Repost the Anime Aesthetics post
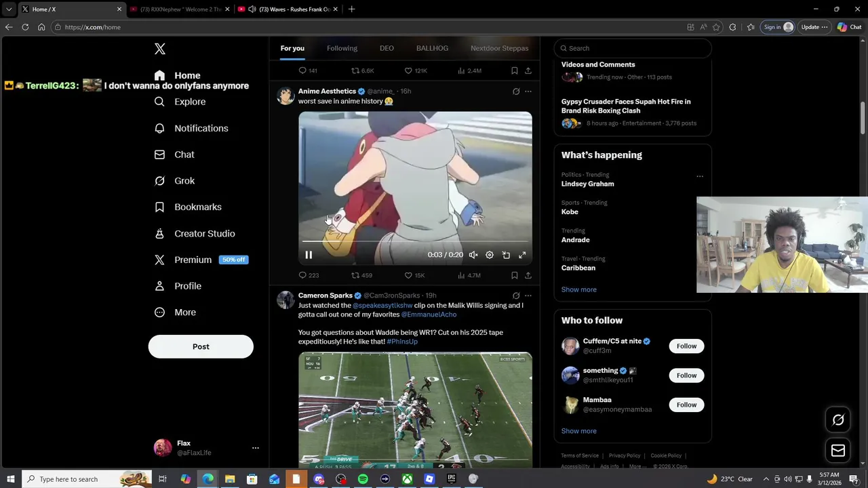The height and width of the screenshot is (488, 868). [361, 275]
